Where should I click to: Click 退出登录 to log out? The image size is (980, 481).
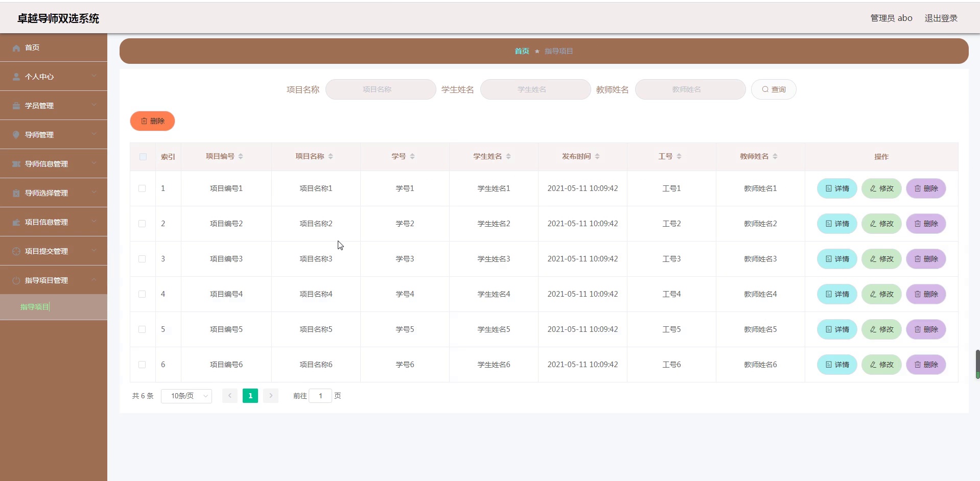click(x=941, y=18)
